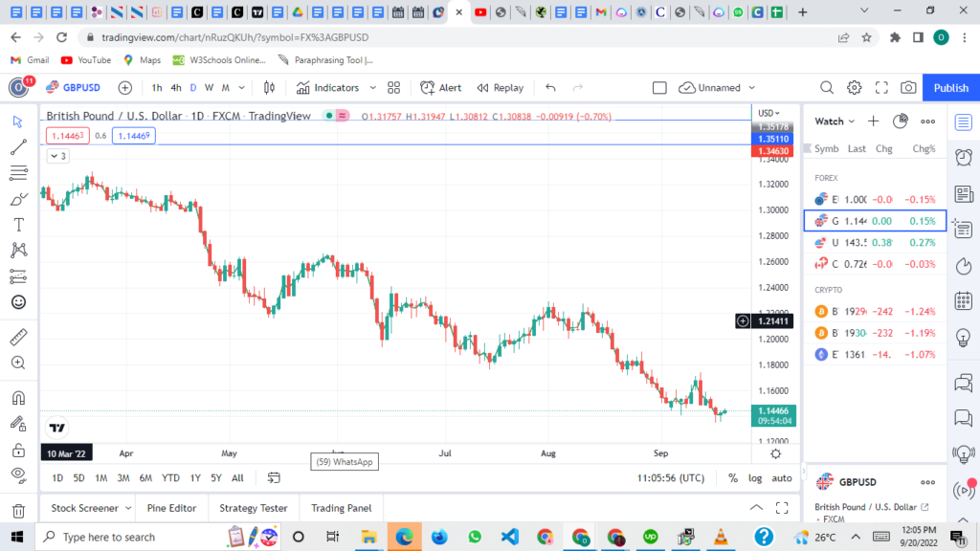Select the YTD date range
Screen dimensions: 980x551
[x=170, y=478]
